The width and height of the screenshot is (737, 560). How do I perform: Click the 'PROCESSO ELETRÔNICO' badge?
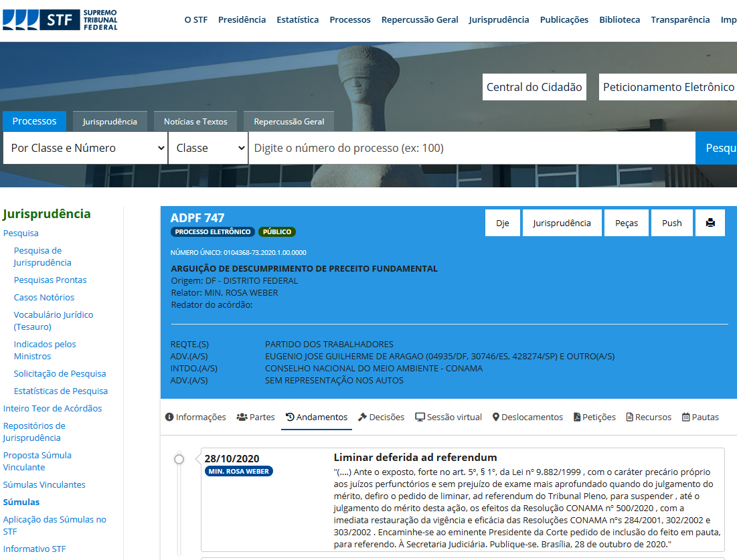[x=212, y=231]
